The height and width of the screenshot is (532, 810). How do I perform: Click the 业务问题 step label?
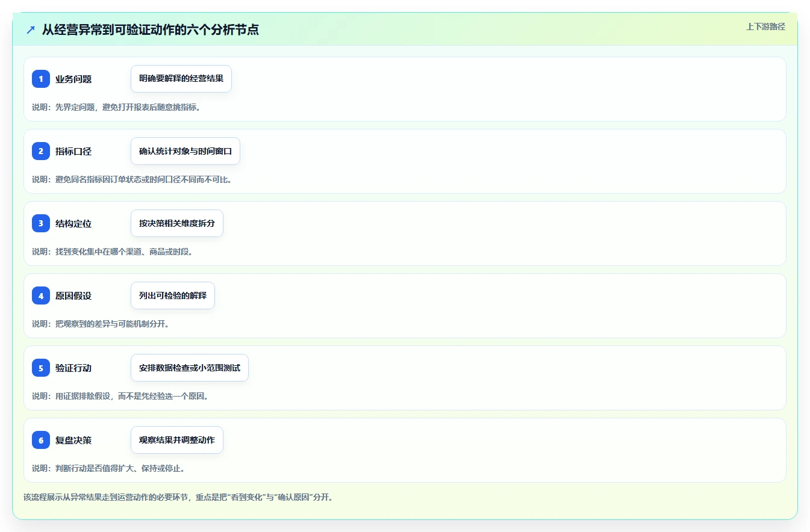click(73, 79)
